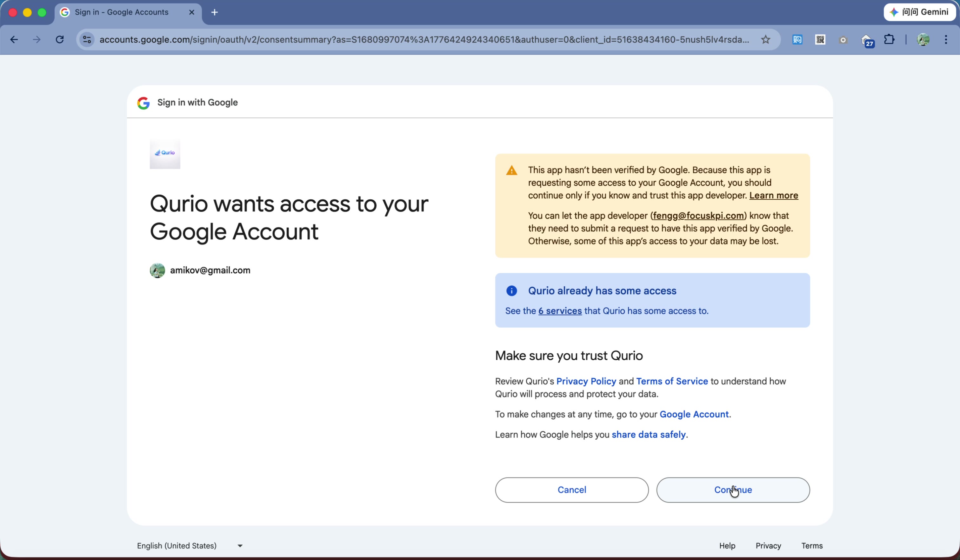Click the screenshot camera extension icon

coord(843,40)
